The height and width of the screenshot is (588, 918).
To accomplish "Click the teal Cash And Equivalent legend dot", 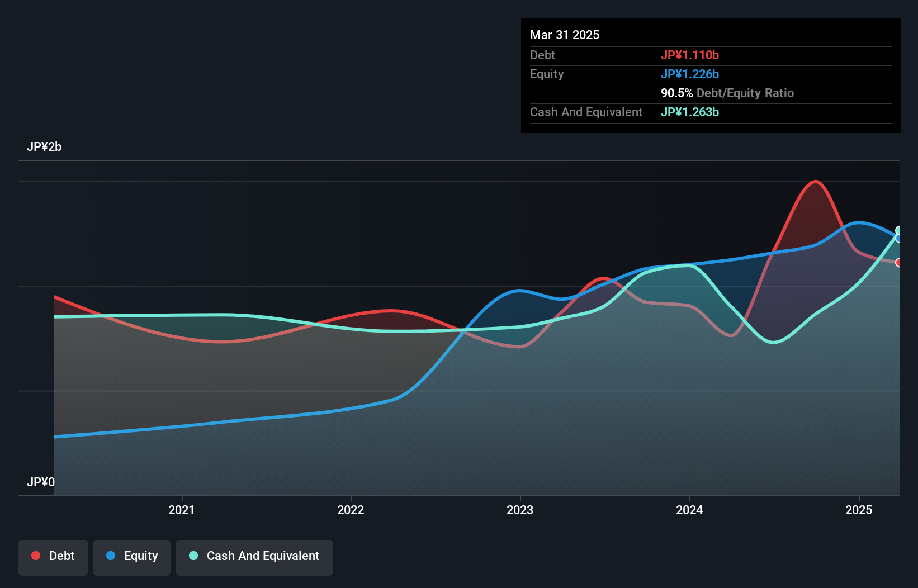I will [x=193, y=556].
